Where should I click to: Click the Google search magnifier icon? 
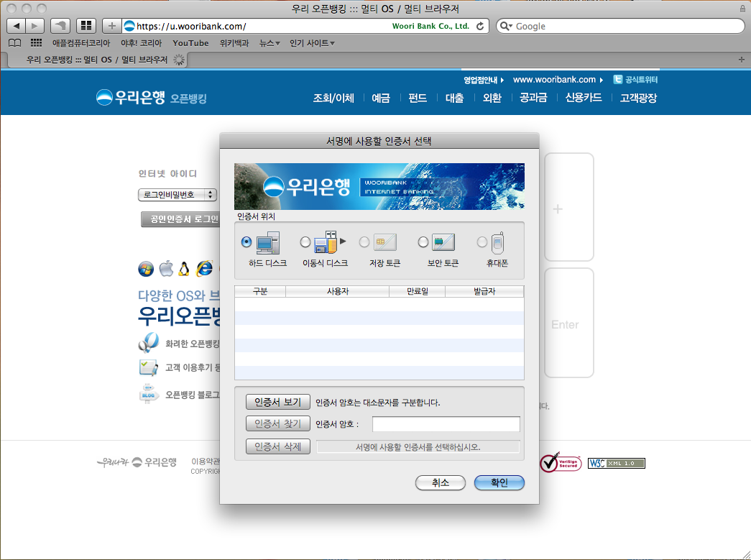pyautogui.click(x=504, y=26)
